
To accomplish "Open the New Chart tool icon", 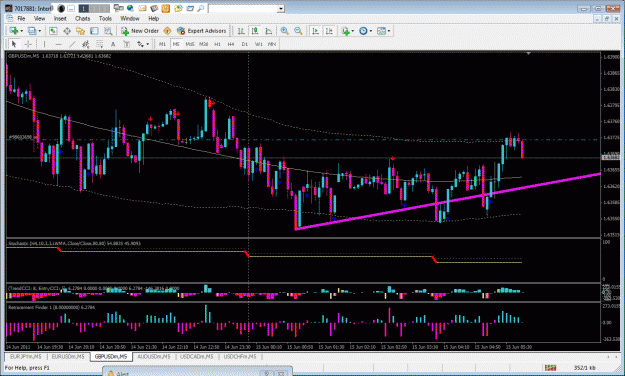I will [x=14, y=31].
